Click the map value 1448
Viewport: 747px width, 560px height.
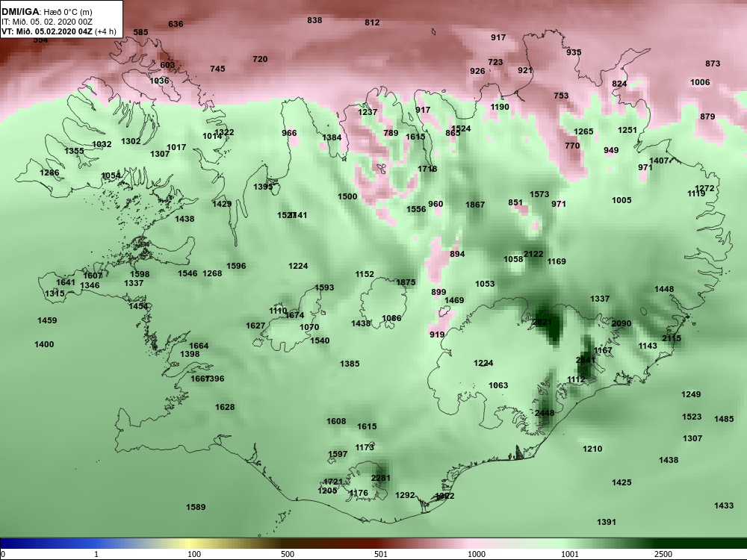[x=664, y=289]
